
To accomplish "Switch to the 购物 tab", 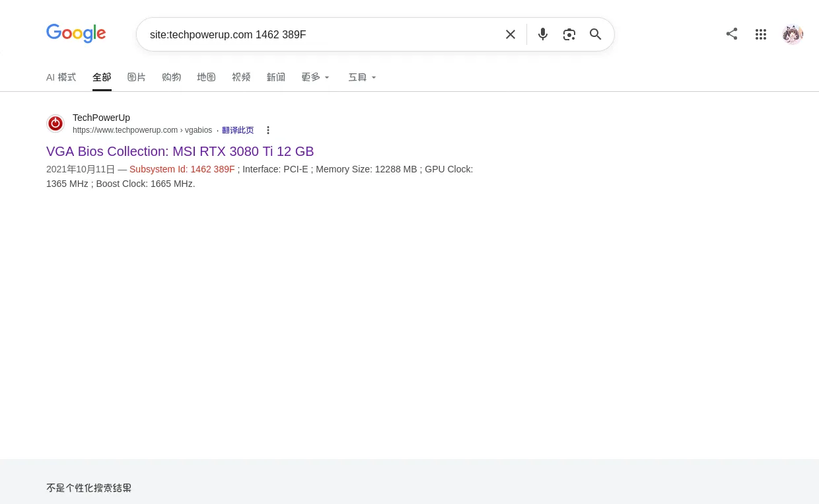I will point(172,77).
